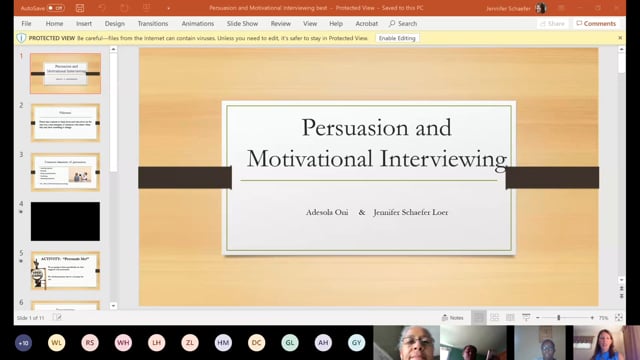Click thumbnail pane scroll up arrow
640x360 pixels.
113,49
